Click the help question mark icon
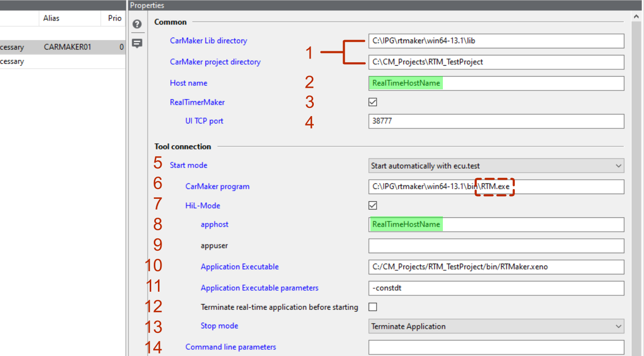Image resolution: width=644 pixels, height=356 pixels. click(x=137, y=24)
